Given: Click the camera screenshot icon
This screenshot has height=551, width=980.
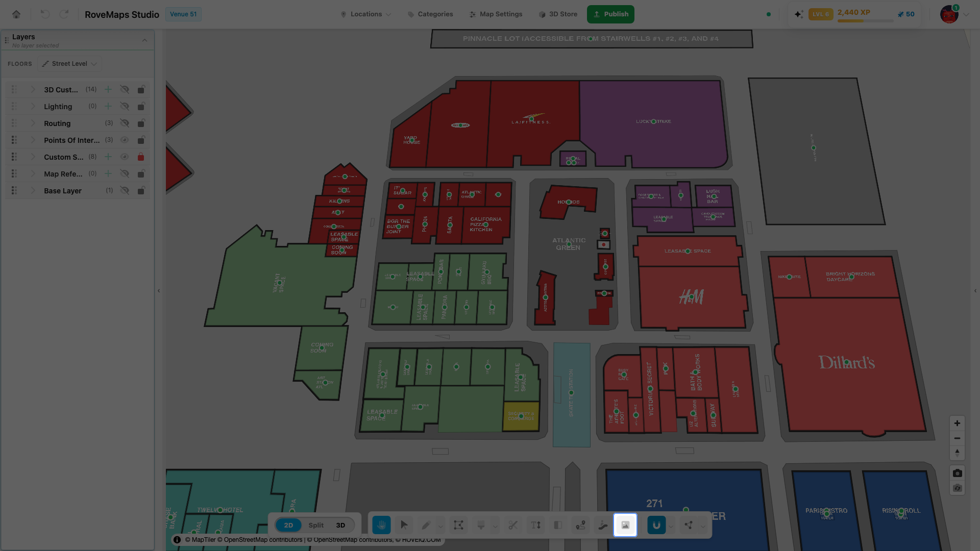Looking at the screenshot, I should pos(958,473).
